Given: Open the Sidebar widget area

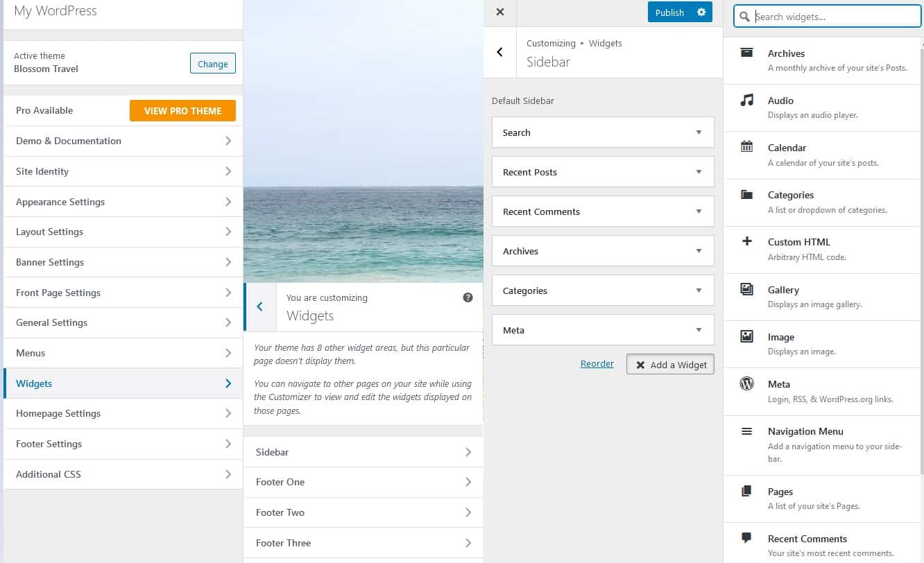Looking at the screenshot, I should click(x=363, y=452).
